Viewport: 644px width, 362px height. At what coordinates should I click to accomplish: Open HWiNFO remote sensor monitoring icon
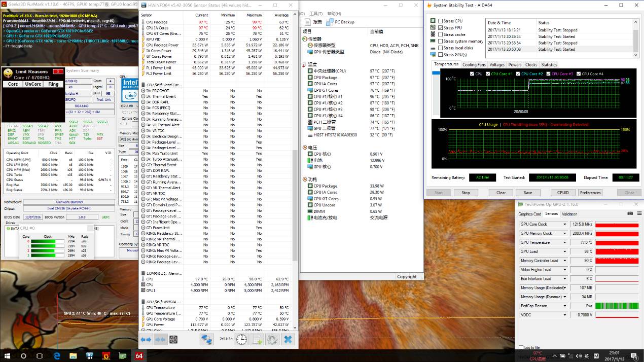(x=206, y=339)
